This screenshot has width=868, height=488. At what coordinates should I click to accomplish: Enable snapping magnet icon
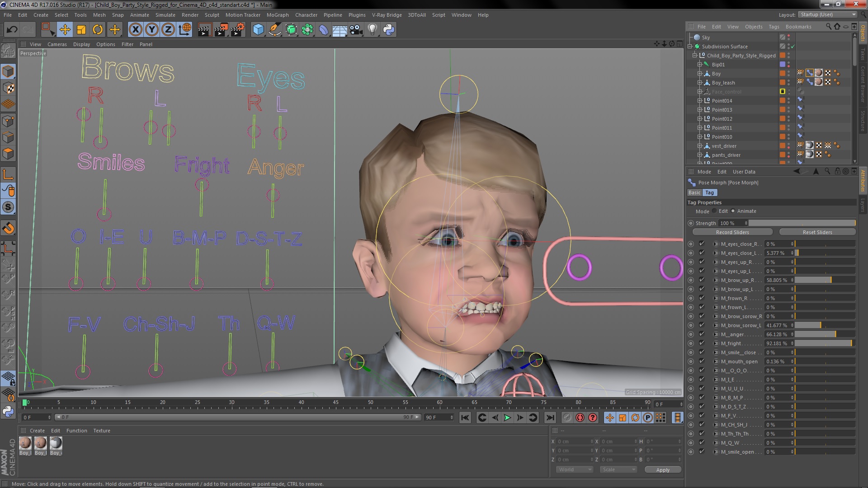pyautogui.click(x=8, y=228)
